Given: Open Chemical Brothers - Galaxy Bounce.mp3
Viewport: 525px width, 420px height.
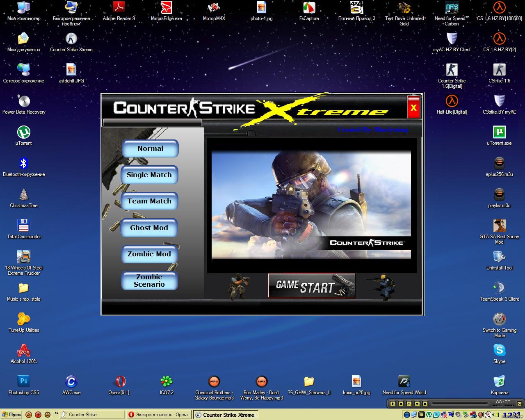Looking at the screenshot, I should click(214, 388).
